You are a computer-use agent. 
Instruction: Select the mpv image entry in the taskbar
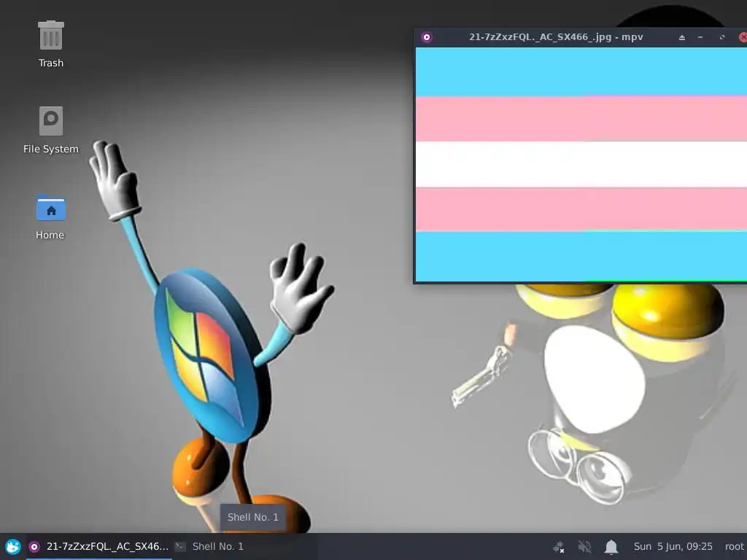98,547
